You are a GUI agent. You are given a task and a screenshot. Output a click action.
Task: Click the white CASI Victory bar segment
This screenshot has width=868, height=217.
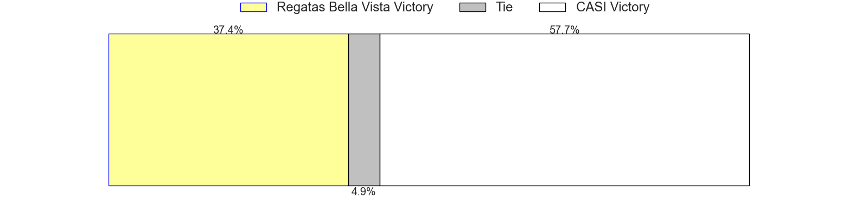pos(565,110)
